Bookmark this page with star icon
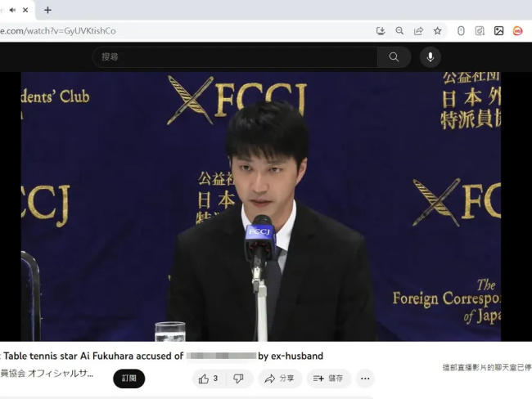The width and height of the screenshot is (532, 399). click(x=437, y=31)
